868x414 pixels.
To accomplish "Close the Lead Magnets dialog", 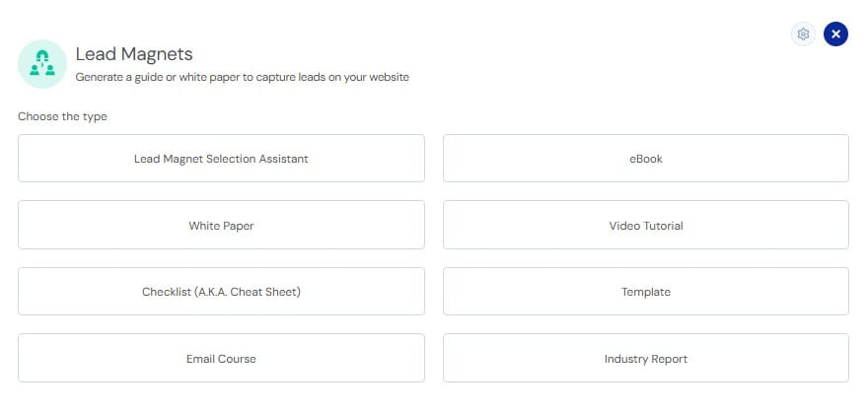I will pos(835,34).
